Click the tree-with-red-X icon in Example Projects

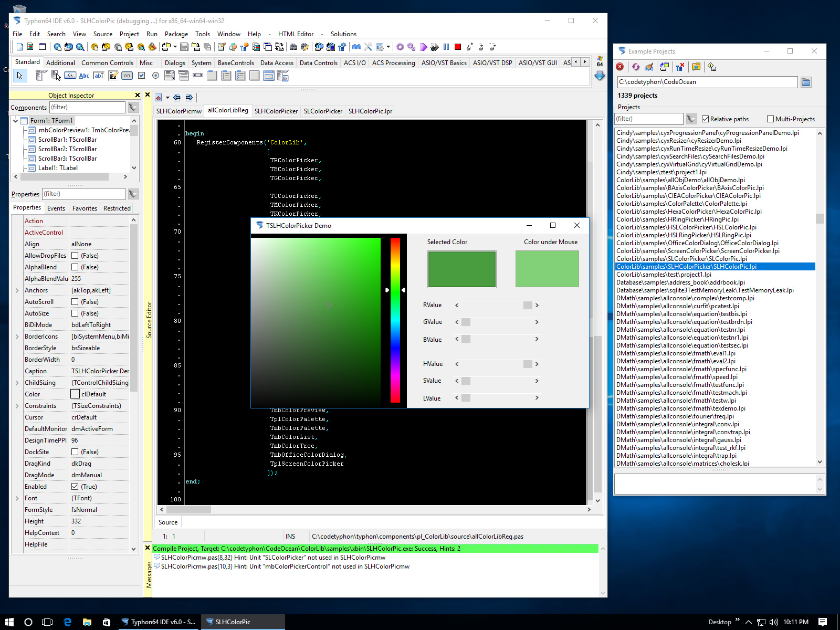pos(680,67)
